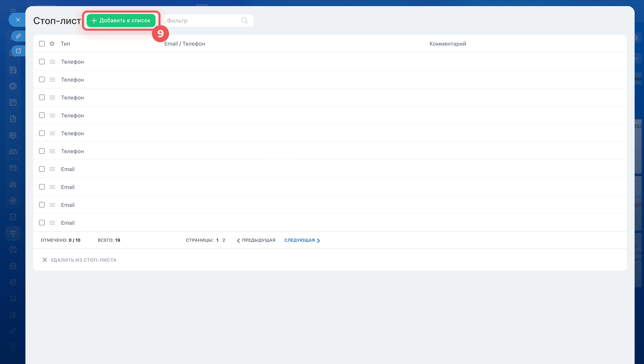The image size is (644, 364).
Task: Check the sixth Телефон row checkbox
Action: [x=42, y=151]
